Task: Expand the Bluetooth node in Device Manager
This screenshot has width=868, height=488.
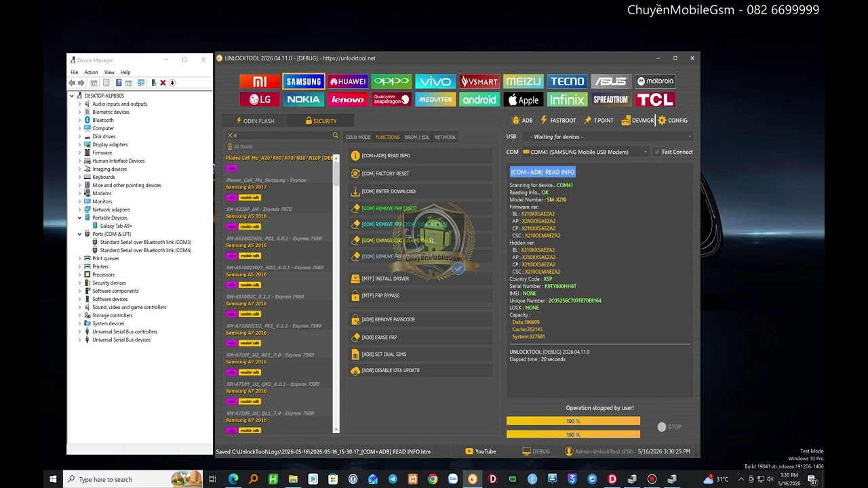Action: tap(79, 120)
